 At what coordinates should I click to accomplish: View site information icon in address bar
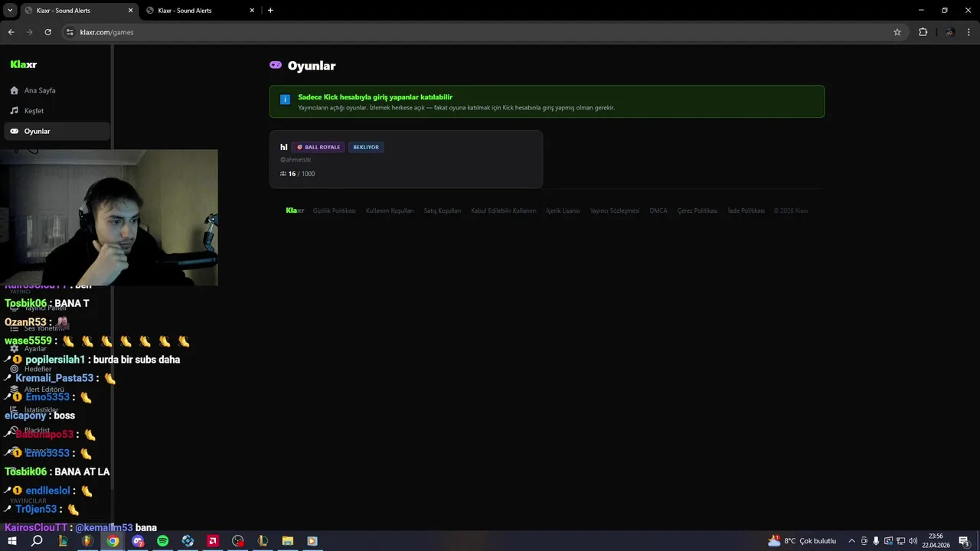(70, 32)
